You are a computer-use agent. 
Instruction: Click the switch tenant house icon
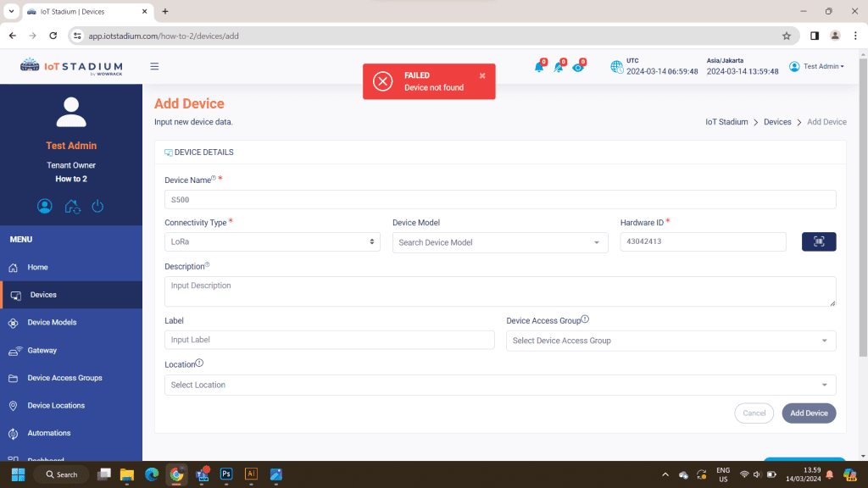click(72, 206)
